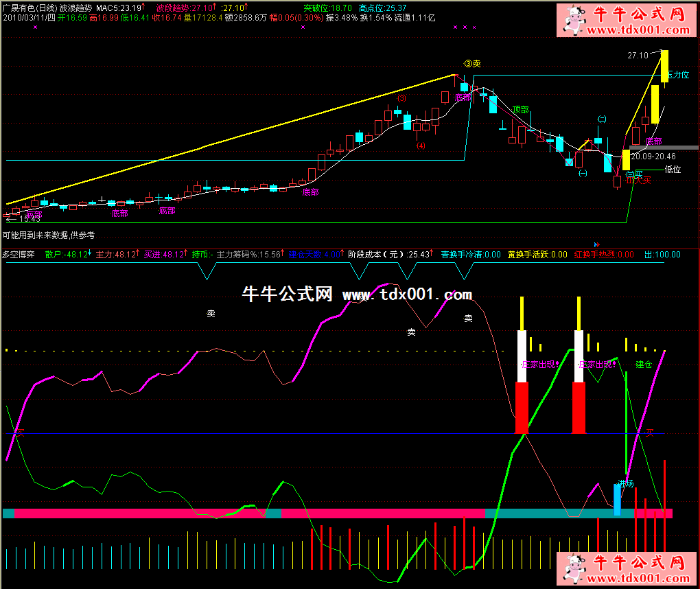The width and height of the screenshot is (700, 589).
Task: Click the small blue arrow icon above the indicator panel
Action: pos(597,244)
